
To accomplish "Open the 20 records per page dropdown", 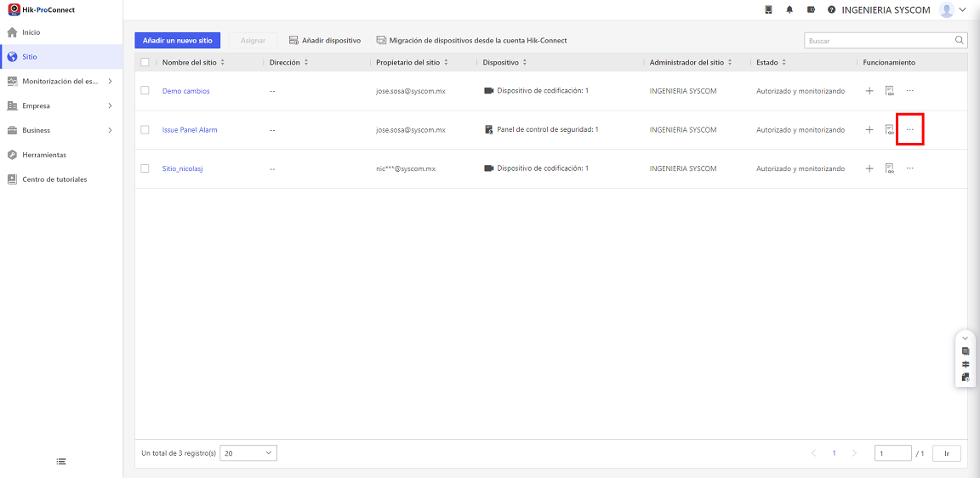I will click(248, 453).
